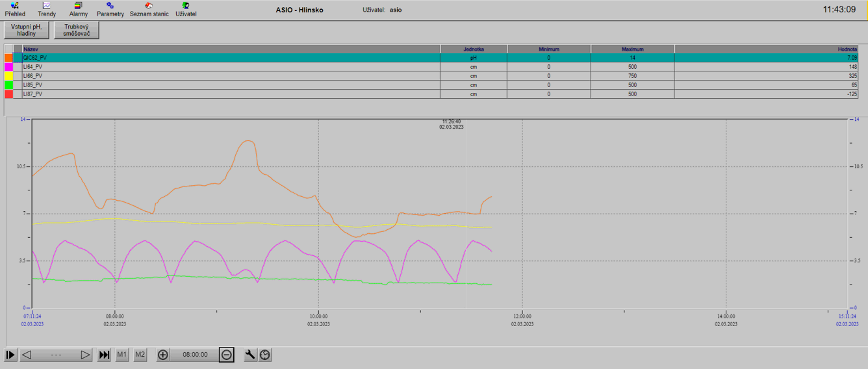Open the Seznam stanic station list
Image resolution: width=868 pixels, height=369 pixels.
tap(149, 9)
